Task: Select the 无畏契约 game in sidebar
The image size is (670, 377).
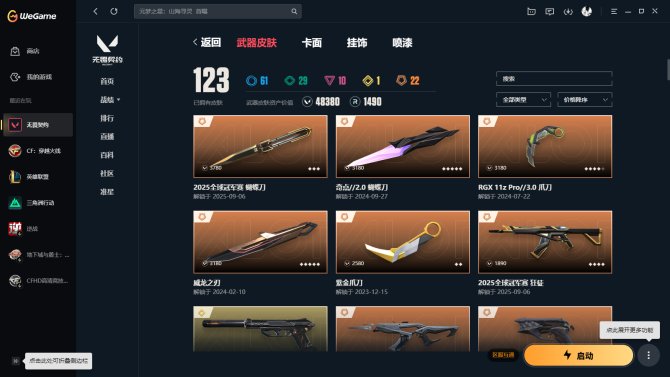Action: tap(38, 125)
